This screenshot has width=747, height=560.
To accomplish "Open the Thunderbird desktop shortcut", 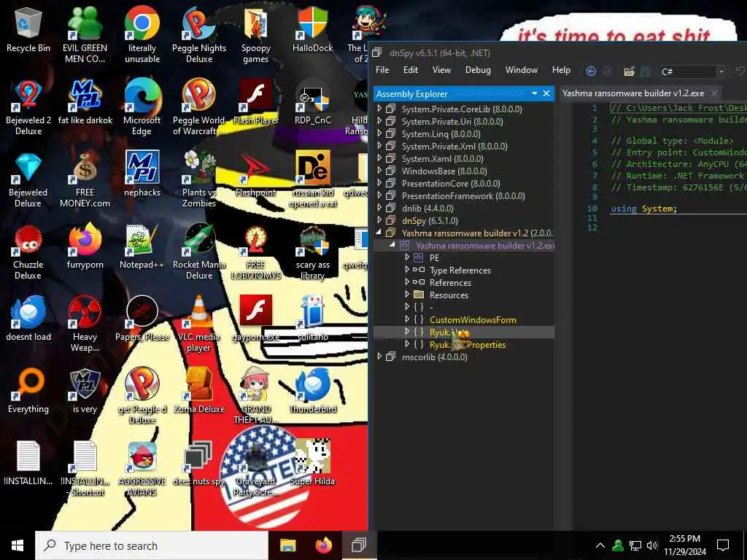I will click(x=312, y=392).
